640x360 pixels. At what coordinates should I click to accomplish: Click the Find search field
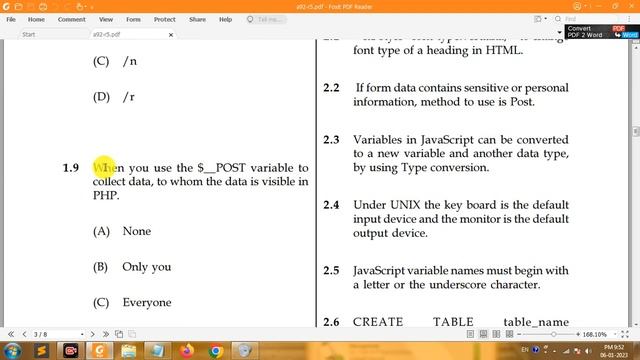pos(591,19)
